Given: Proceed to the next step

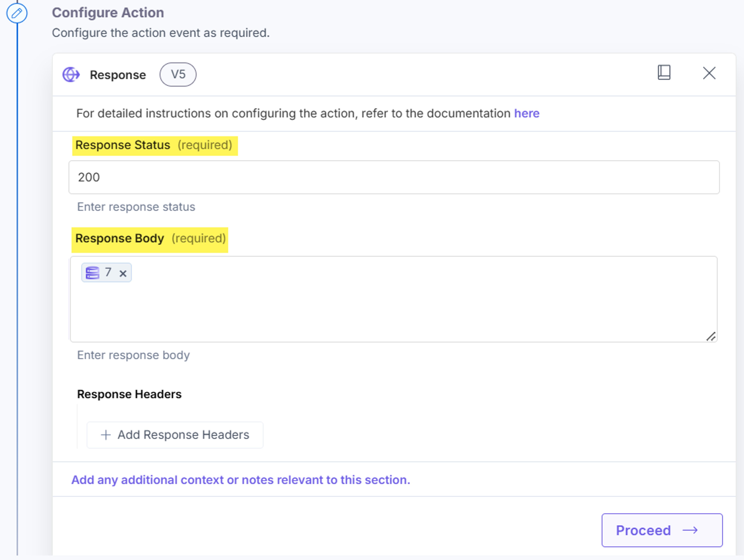Looking at the screenshot, I should click(x=662, y=530).
